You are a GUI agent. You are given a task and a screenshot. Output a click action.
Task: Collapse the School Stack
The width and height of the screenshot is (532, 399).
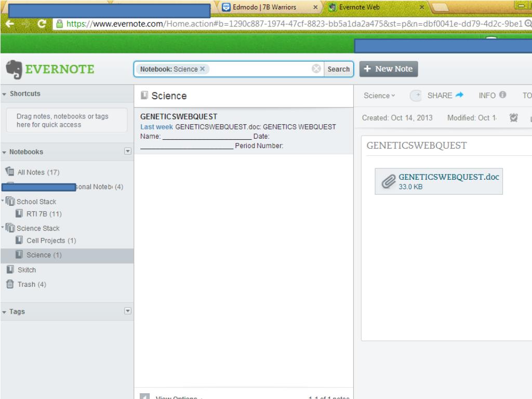click(x=3, y=201)
